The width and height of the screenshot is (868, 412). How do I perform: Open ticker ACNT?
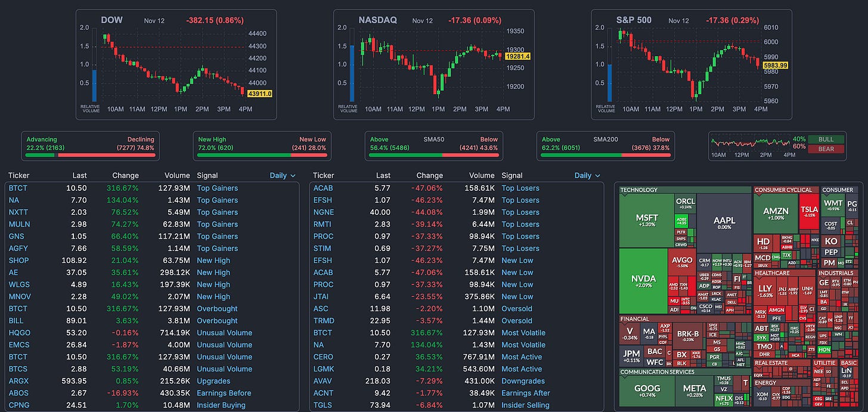(x=323, y=393)
